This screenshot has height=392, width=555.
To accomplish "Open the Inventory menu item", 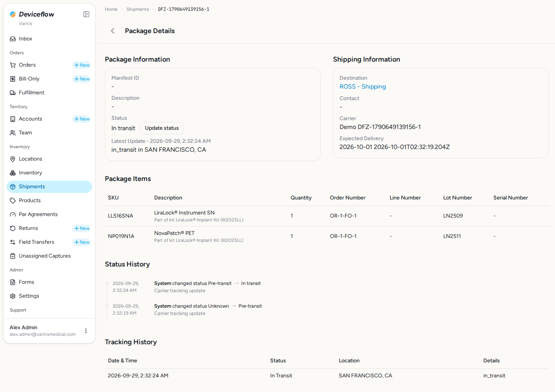I will [x=49, y=173].
